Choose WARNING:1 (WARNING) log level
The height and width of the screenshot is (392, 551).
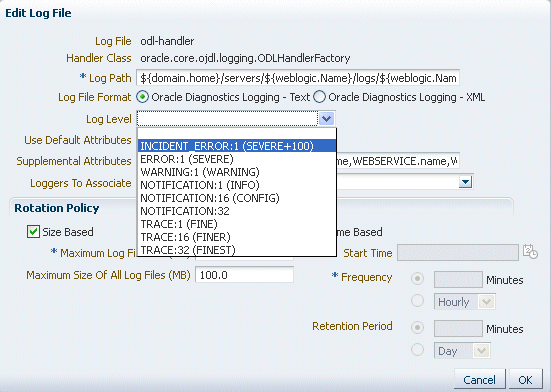click(x=237, y=172)
